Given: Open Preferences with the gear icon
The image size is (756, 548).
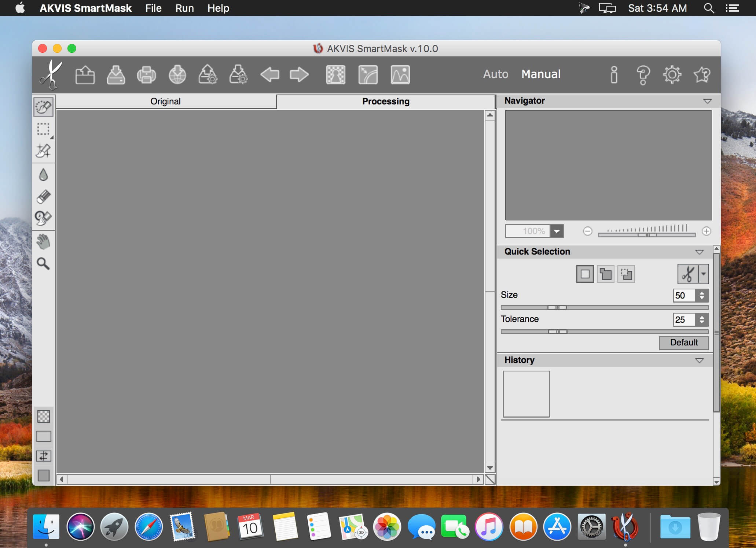Looking at the screenshot, I should [x=672, y=75].
